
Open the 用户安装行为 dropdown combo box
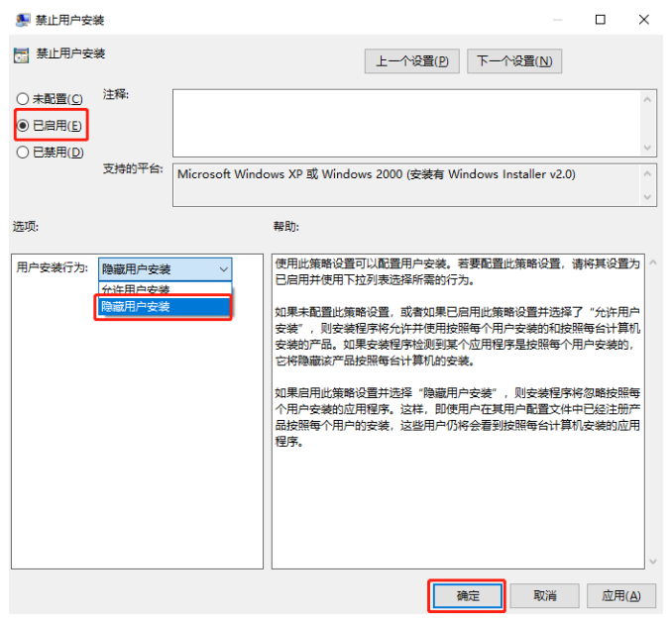[165, 269]
